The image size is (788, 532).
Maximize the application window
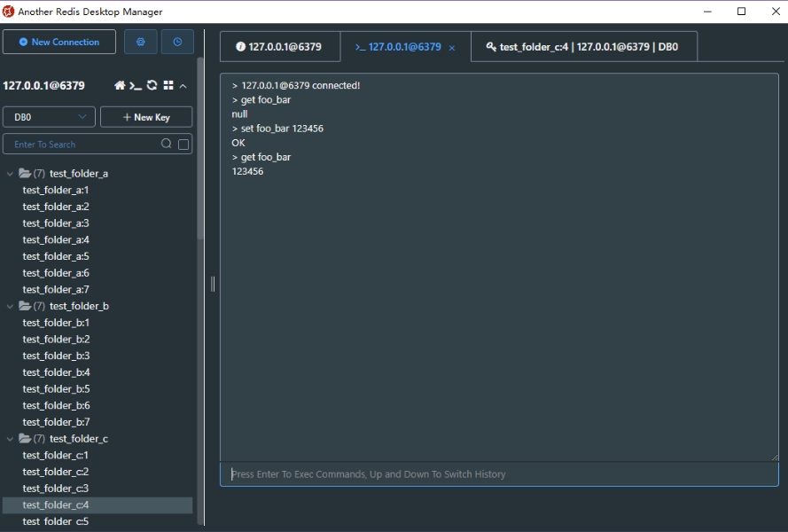coord(741,11)
